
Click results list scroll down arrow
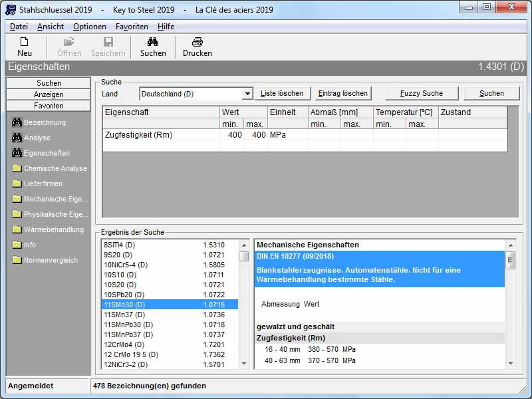[x=244, y=364]
